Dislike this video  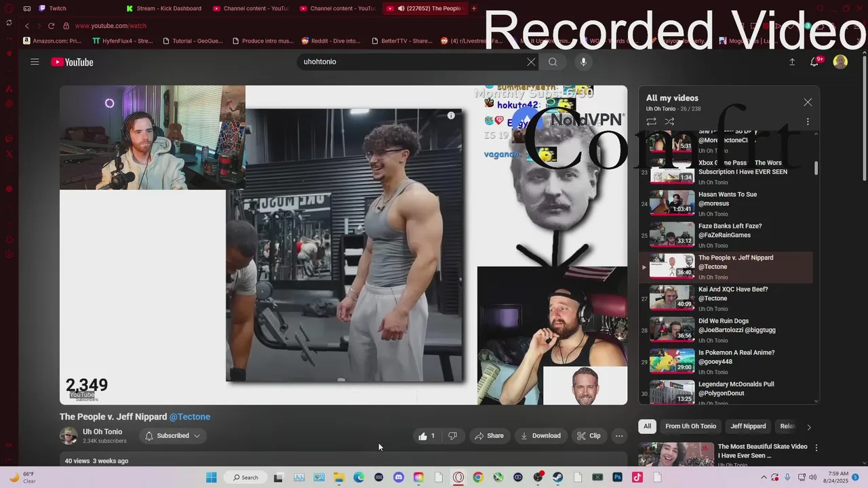[452, 436]
